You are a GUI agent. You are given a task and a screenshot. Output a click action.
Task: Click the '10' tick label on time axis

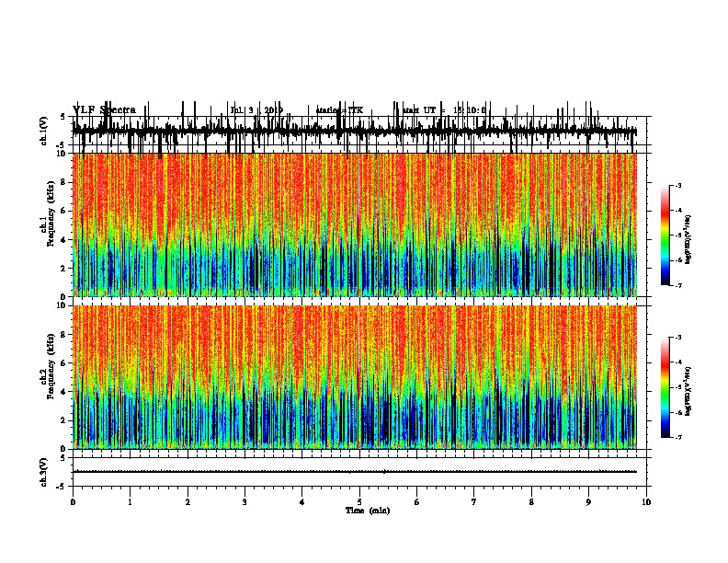pyautogui.click(x=646, y=502)
